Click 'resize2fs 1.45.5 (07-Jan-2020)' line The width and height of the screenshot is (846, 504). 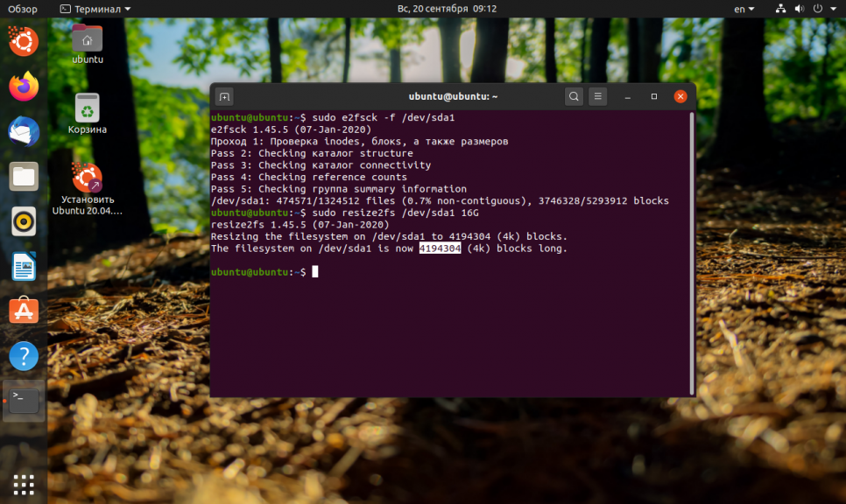(x=300, y=225)
